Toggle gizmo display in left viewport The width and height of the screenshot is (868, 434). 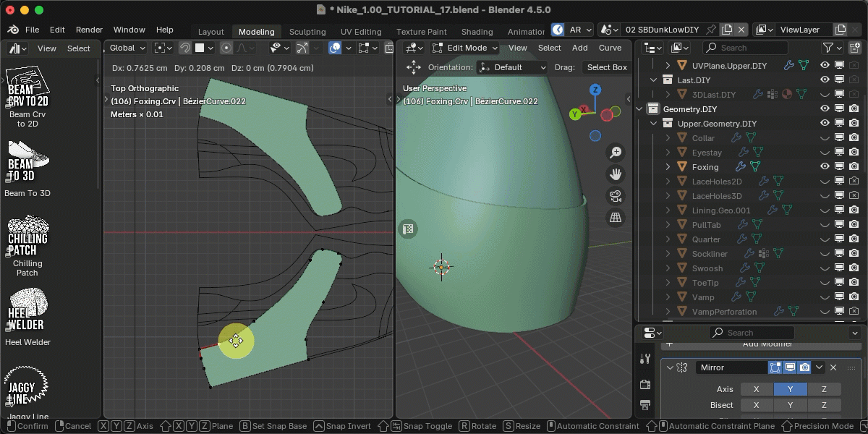302,48
